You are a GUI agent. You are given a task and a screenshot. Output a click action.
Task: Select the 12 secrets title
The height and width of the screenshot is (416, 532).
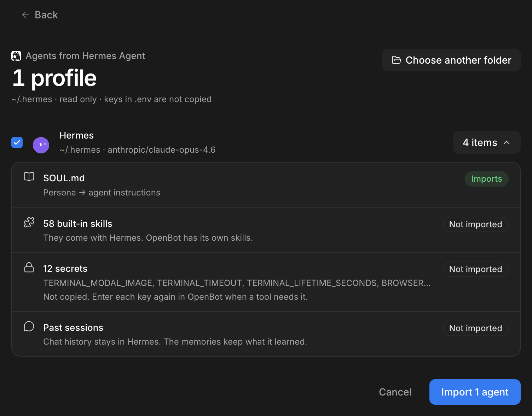65,269
